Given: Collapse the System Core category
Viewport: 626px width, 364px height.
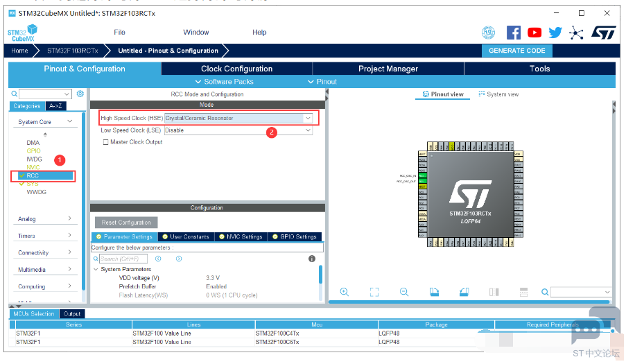Looking at the screenshot, I should tap(70, 121).
